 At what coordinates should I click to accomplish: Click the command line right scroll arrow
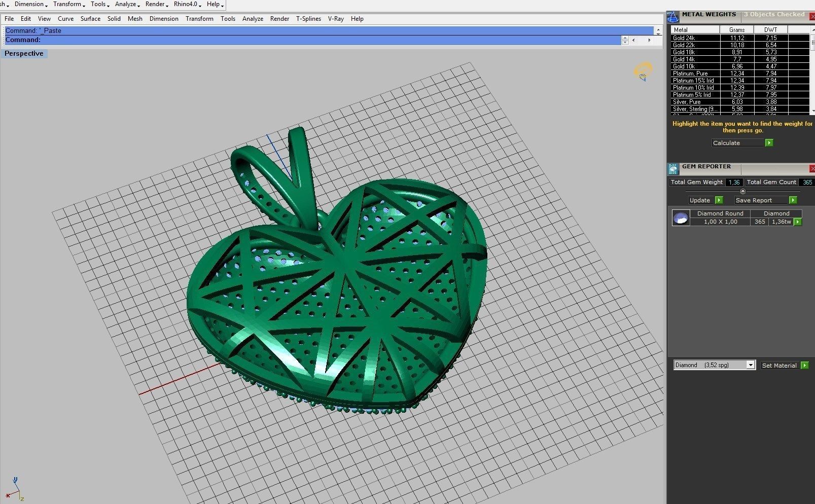coord(649,40)
